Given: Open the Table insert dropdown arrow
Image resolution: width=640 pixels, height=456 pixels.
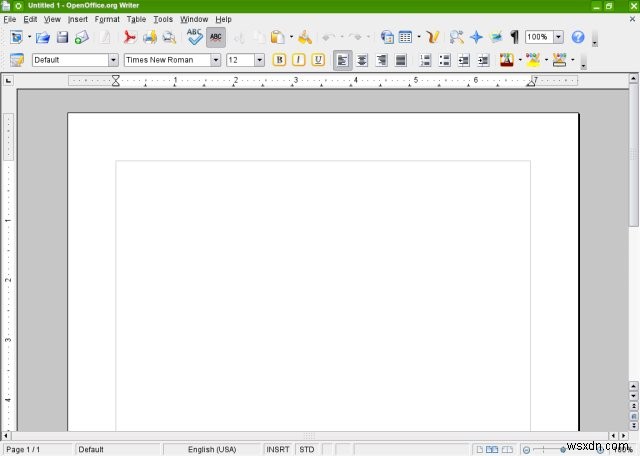Looking at the screenshot, I should click(419, 37).
